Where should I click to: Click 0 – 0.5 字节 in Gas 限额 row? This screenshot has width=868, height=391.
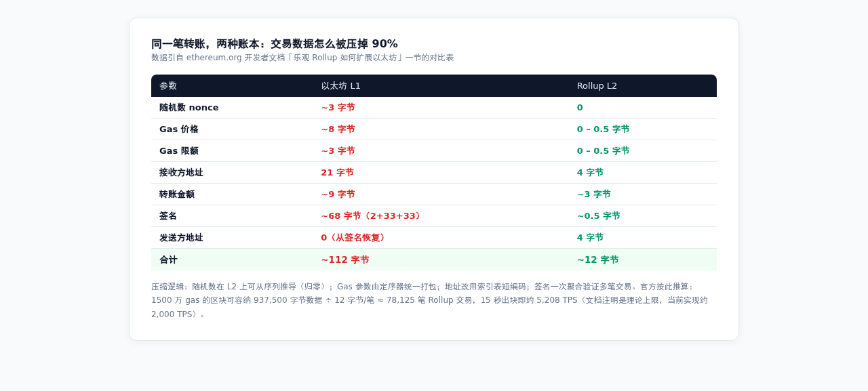click(603, 151)
